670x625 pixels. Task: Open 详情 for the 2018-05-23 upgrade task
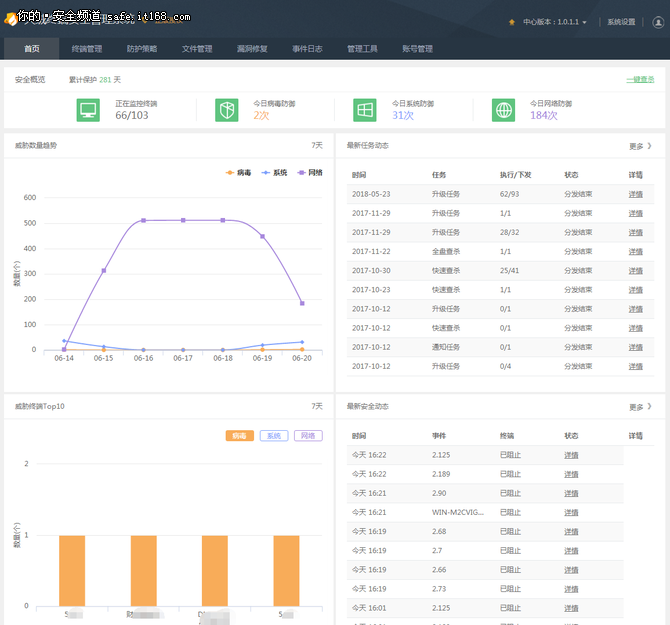point(635,194)
